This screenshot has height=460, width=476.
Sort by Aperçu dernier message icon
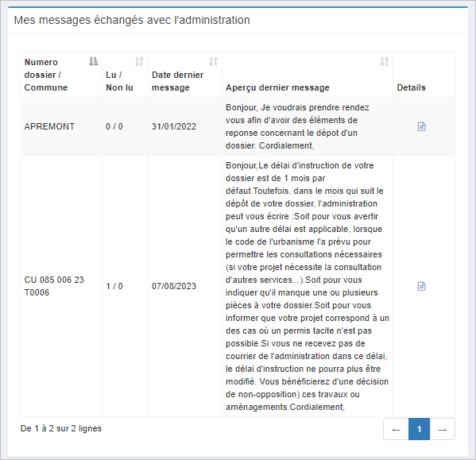click(385, 61)
